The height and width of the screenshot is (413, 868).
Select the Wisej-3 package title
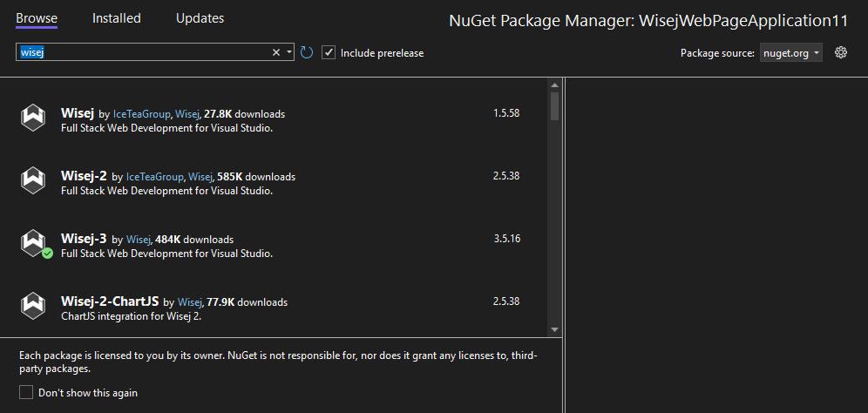pyautogui.click(x=85, y=239)
